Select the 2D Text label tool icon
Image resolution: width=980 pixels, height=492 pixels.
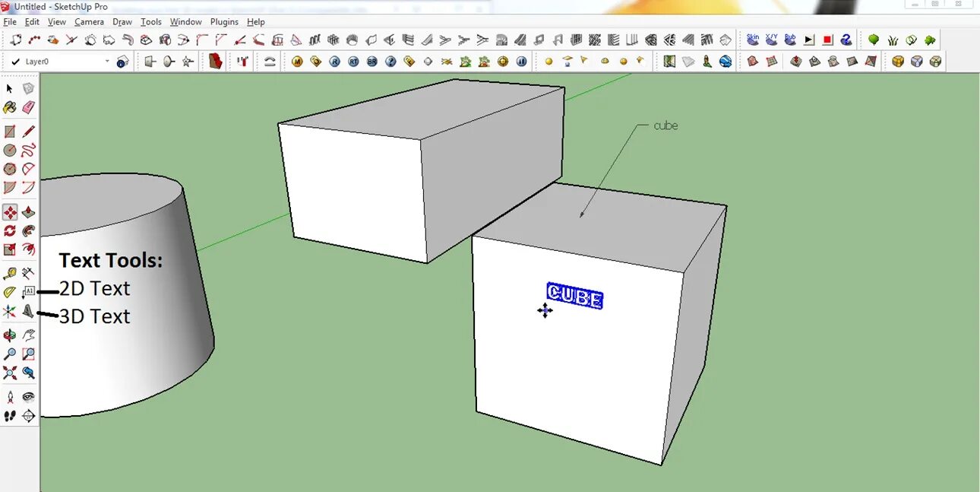[29, 292]
